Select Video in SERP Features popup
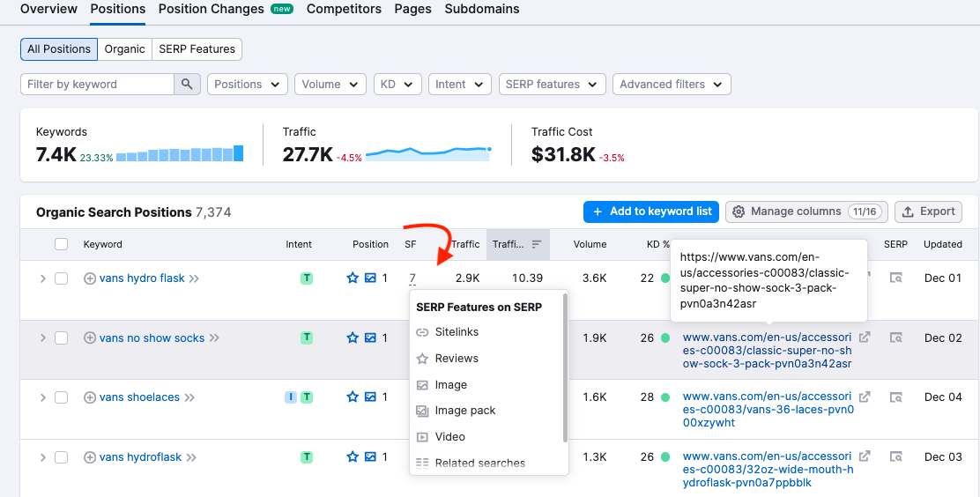The height and width of the screenshot is (497, 980). [x=450, y=437]
